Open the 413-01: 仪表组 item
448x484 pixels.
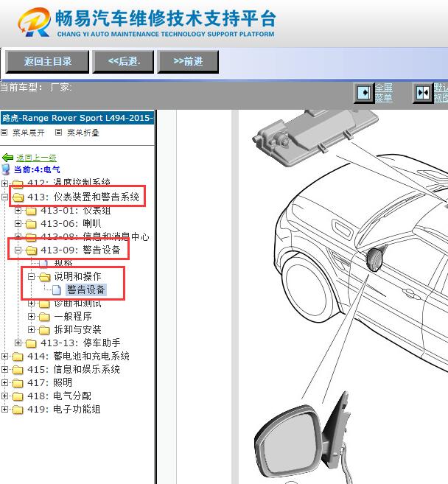(76, 210)
